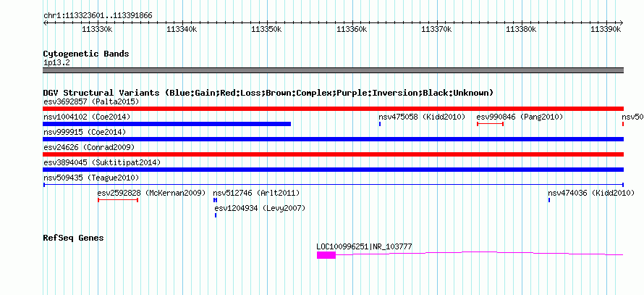Click the esv1204934 Levy2007 blue tick
Screen dimensions: 644x295
click(x=216, y=215)
